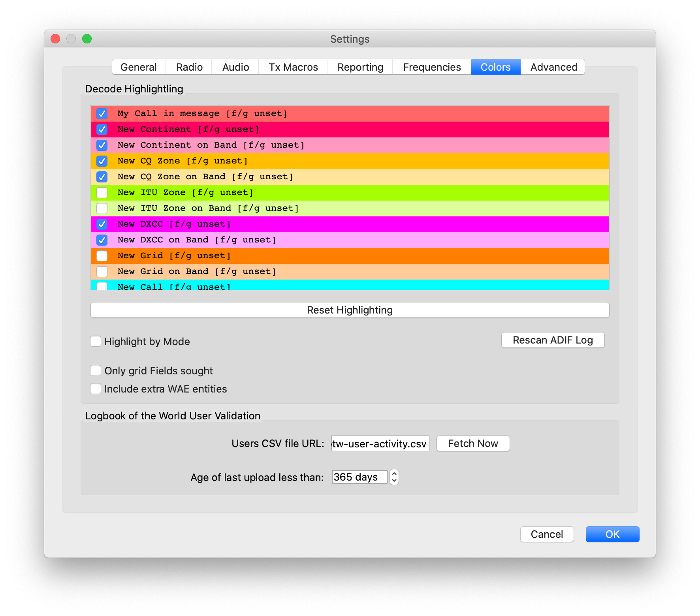Select the New CQ Zone orange color row
Image resolution: width=700 pixels, height=616 pixels.
[356, 161]
